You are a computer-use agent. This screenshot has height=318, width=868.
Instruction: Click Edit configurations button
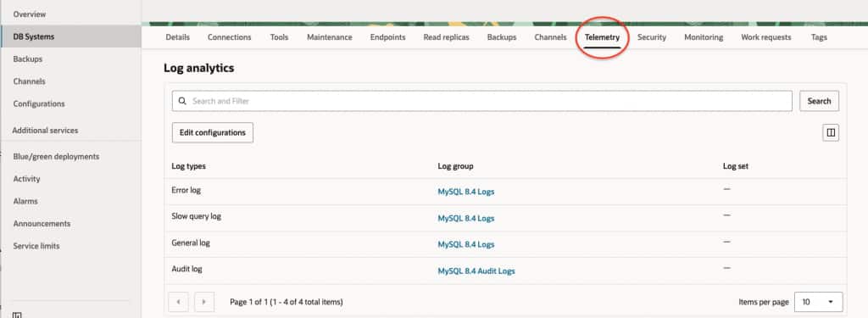(213, 133)
